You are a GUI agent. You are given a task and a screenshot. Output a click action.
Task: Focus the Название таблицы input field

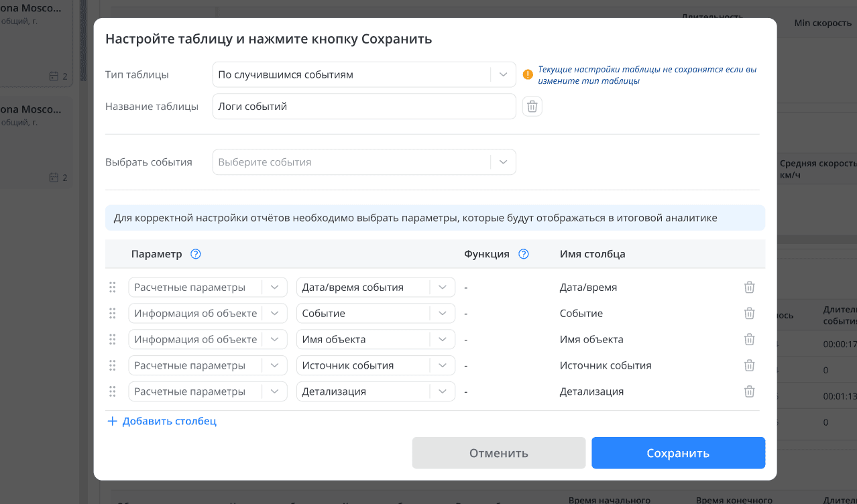point(363,107)
